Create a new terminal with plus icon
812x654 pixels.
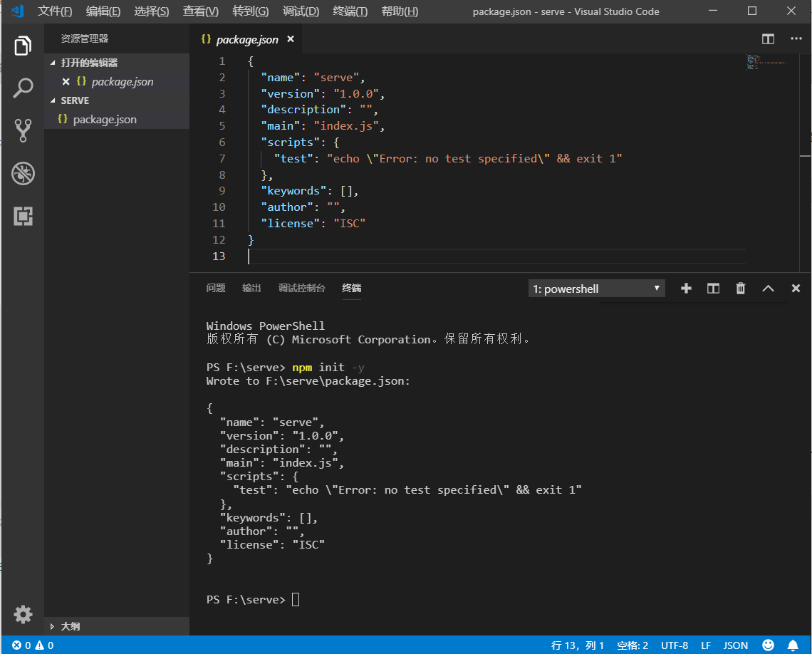686,289
